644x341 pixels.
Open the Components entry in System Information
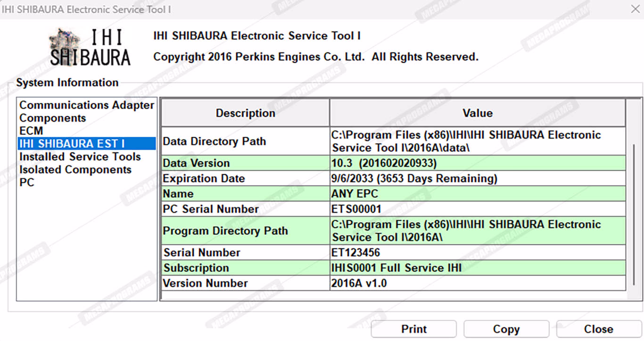coord(53,118)
